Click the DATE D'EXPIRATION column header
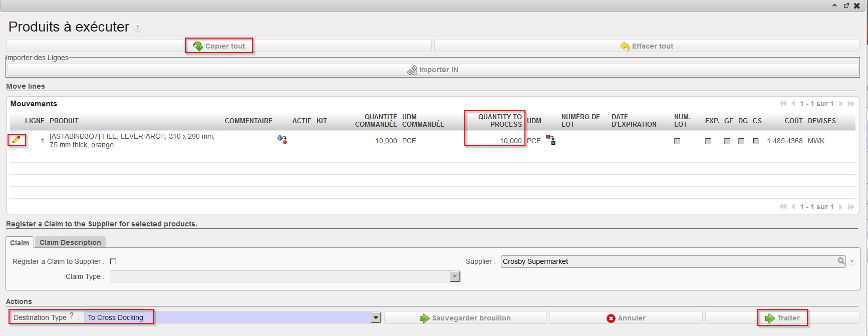Viewport: 868px width, 336px height. pos(634,121)
